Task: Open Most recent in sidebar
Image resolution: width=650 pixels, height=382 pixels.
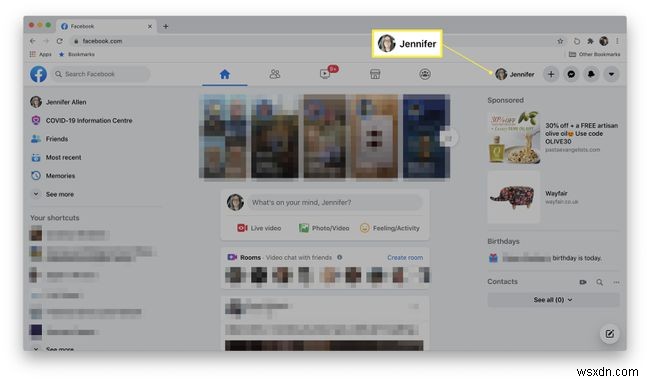Action: [x=56, y=157]
